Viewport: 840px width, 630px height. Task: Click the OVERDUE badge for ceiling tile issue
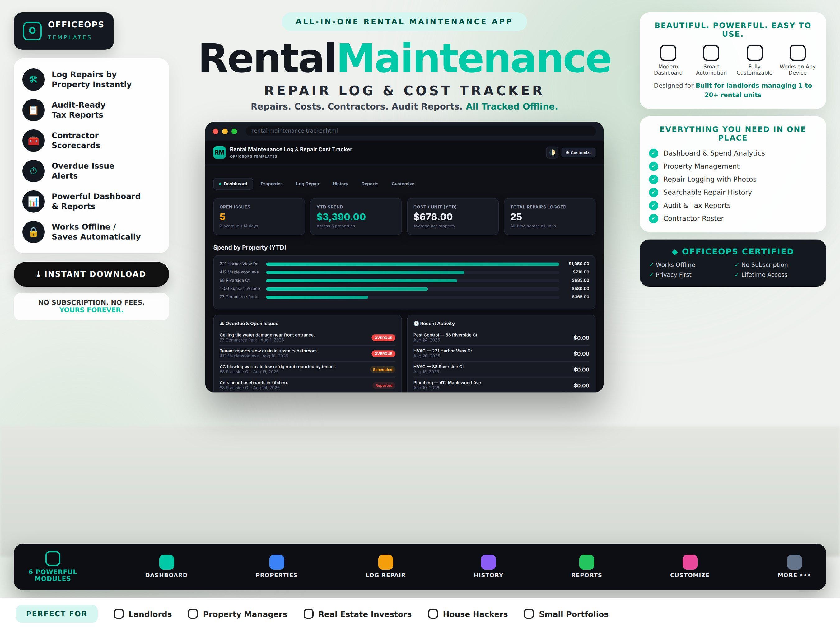pyautogui.click(x=383, y=338)
